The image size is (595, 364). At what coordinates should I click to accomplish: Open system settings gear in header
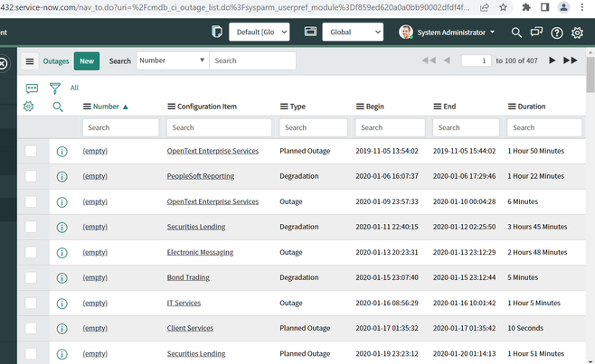pos(577,33)
